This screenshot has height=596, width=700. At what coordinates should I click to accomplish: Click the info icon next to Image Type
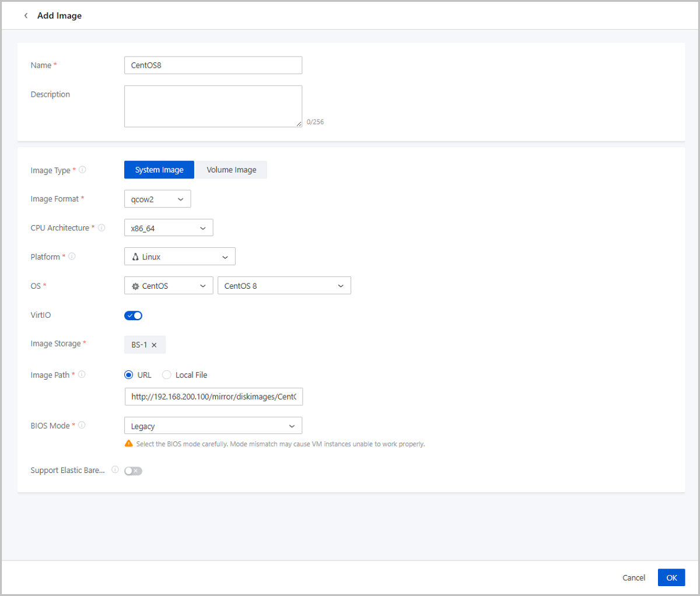(x=82, y=170)
